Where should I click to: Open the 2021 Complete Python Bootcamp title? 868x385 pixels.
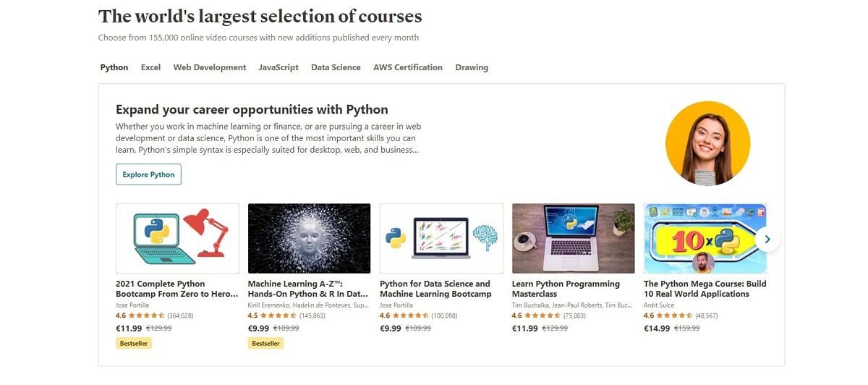(176, 289)
